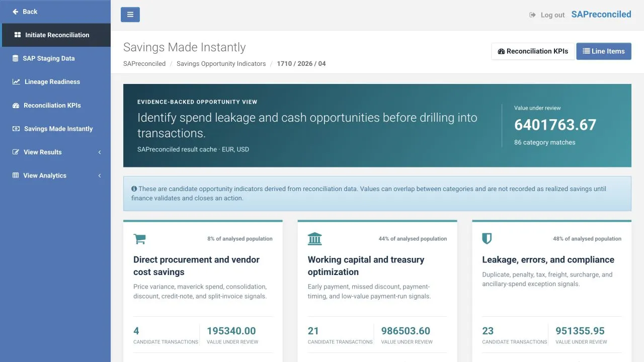
Task: Click the Reconciliation KPIs sidebar gauge icon
Action: [16, 106]
